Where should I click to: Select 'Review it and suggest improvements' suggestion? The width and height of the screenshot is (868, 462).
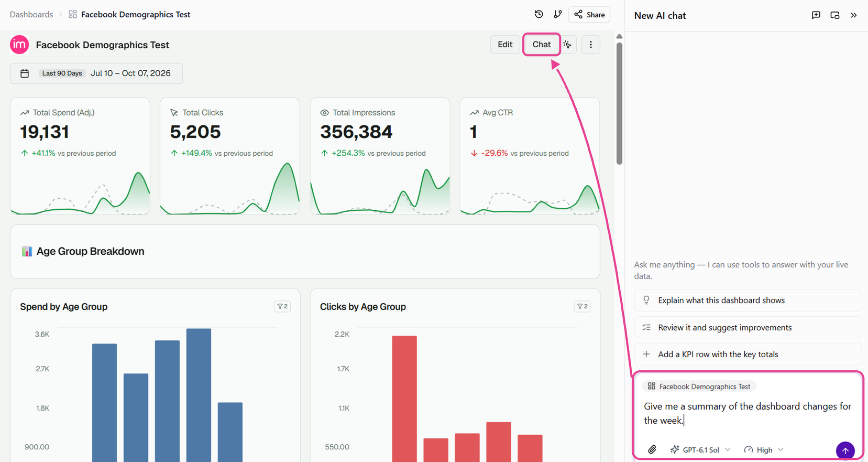(x=748, y=327)
